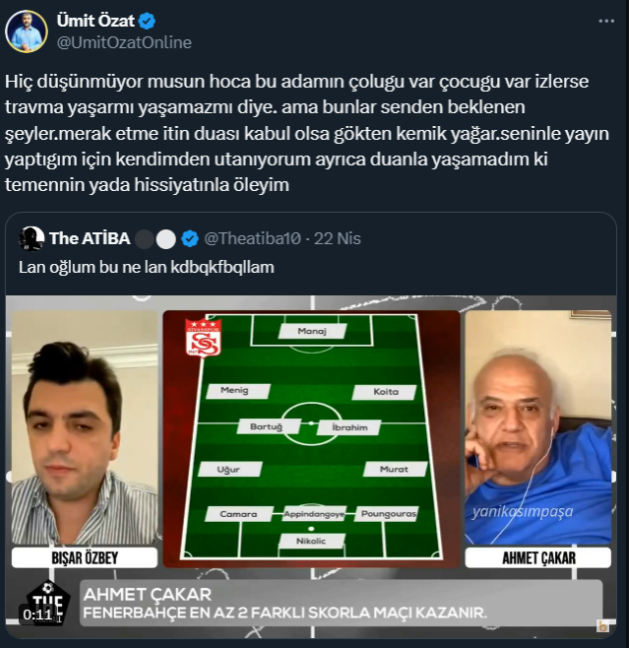Open Ümit Özat's profile avatar
Viewport: 629px width, 648px height.
[x=26, y=31]
